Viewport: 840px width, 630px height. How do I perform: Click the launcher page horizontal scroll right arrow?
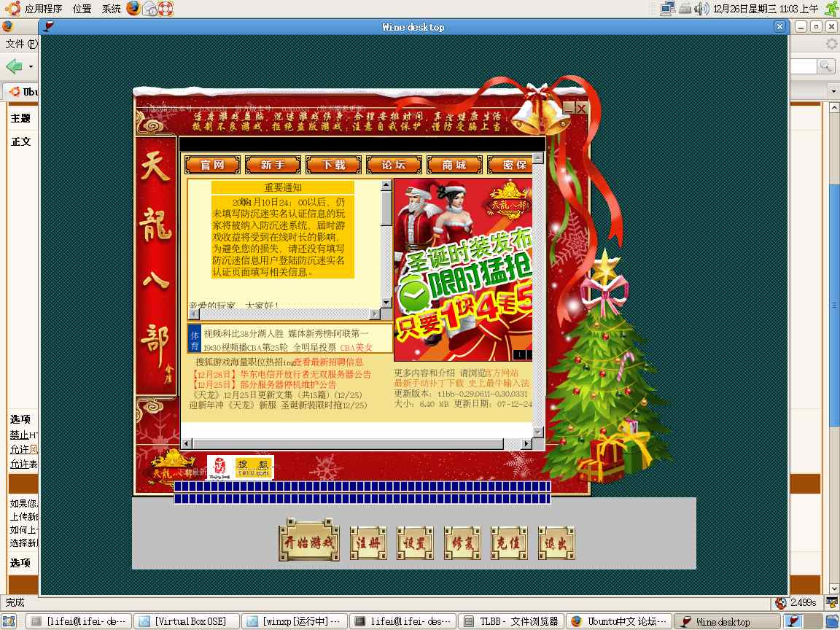(x=526, y=443)
